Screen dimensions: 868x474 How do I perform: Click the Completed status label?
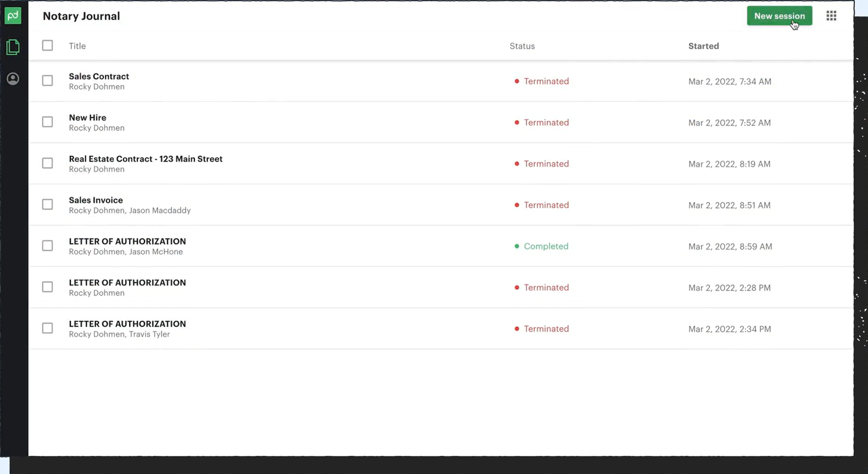tap(546, 246)
